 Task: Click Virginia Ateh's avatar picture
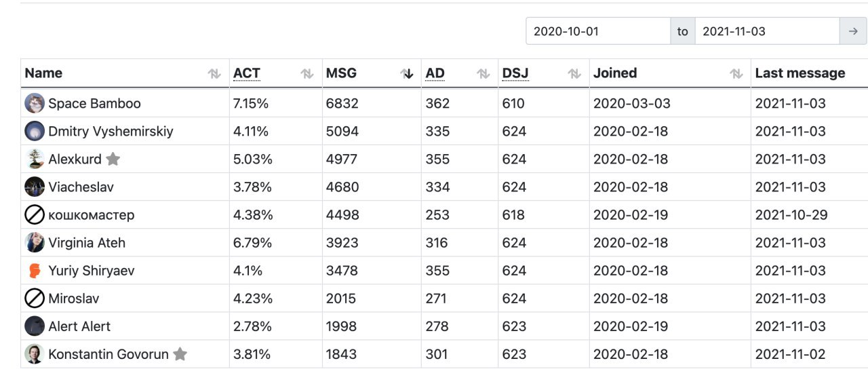(x=35, y=242)
